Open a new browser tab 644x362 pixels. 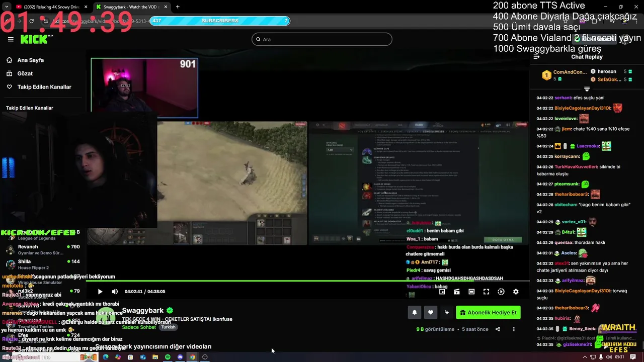[178, 7]
